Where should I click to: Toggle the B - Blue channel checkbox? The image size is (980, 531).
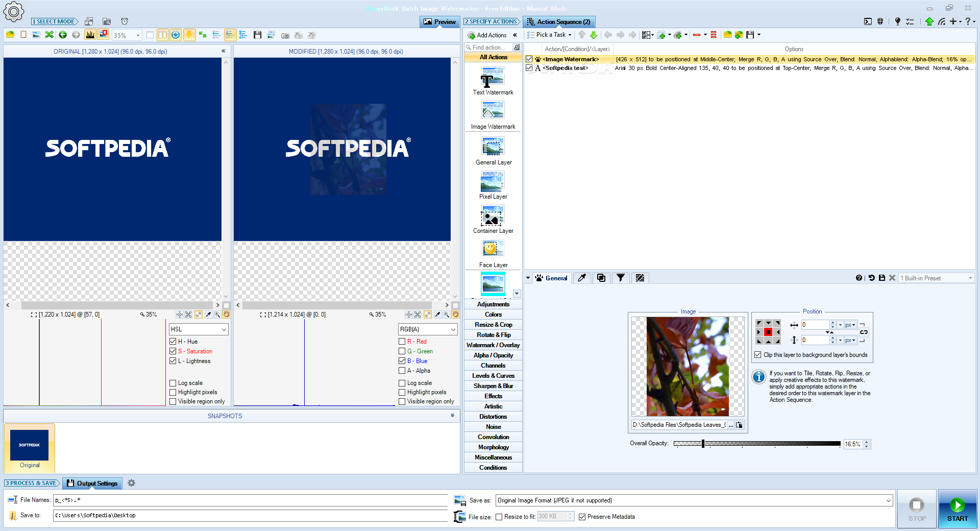tap(402, 361)
